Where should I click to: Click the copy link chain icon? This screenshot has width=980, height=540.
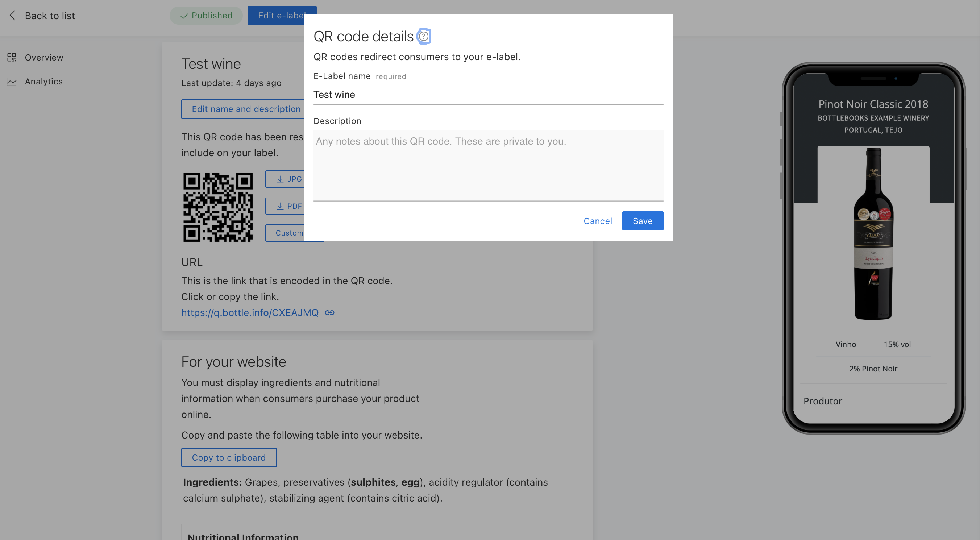[x=329, y=312]
